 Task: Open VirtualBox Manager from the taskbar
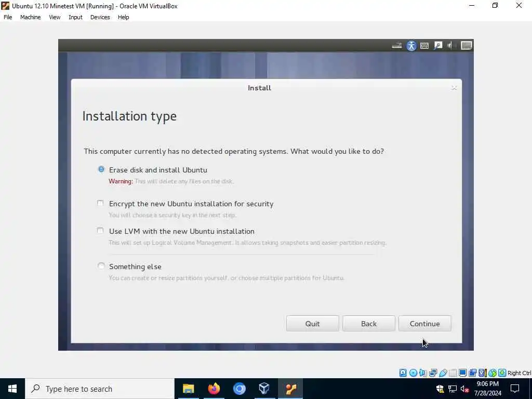point(264,389)
